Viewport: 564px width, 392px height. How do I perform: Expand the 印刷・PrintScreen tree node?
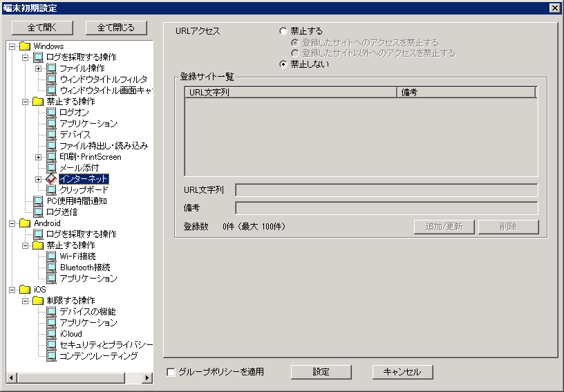(39, 157)
